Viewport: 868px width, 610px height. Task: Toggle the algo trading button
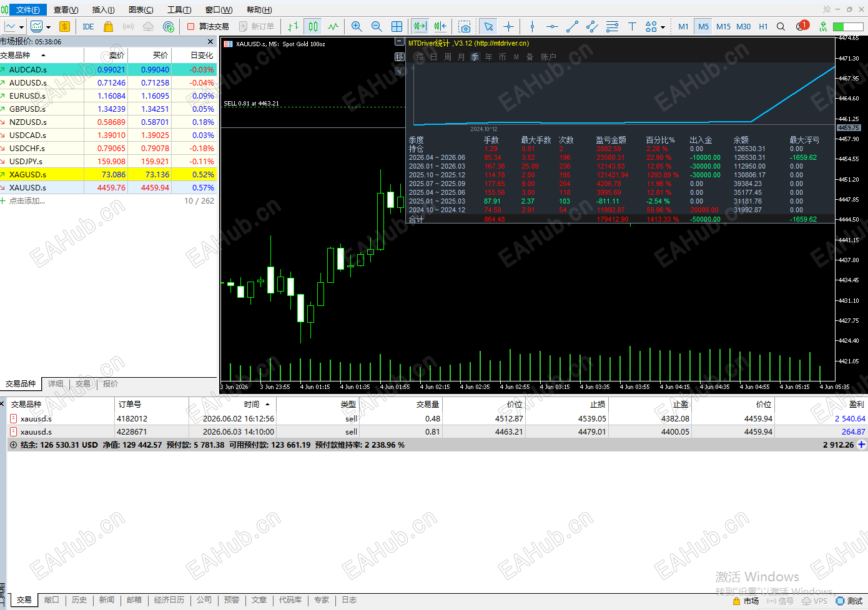coord(208,26)
